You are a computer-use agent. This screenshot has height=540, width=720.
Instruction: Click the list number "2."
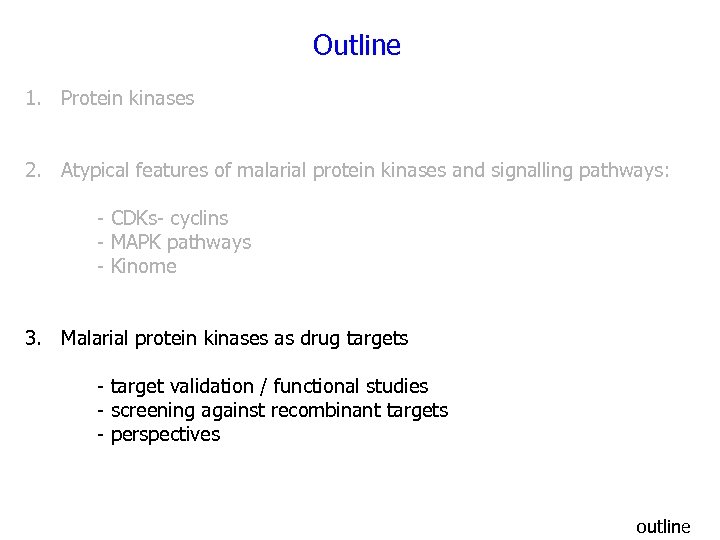pos(35,171)
